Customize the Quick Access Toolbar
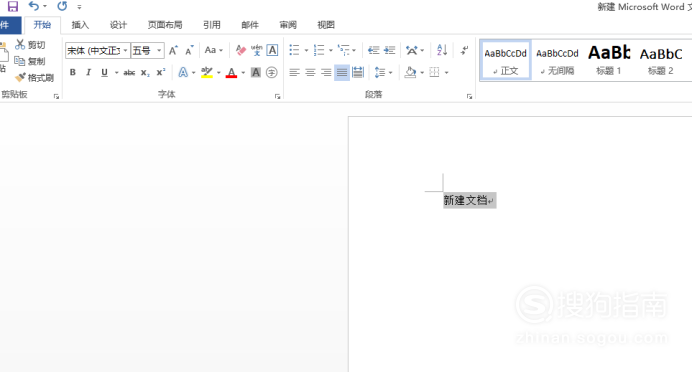This screenshot has width=692, height=372. click(79, 7)
